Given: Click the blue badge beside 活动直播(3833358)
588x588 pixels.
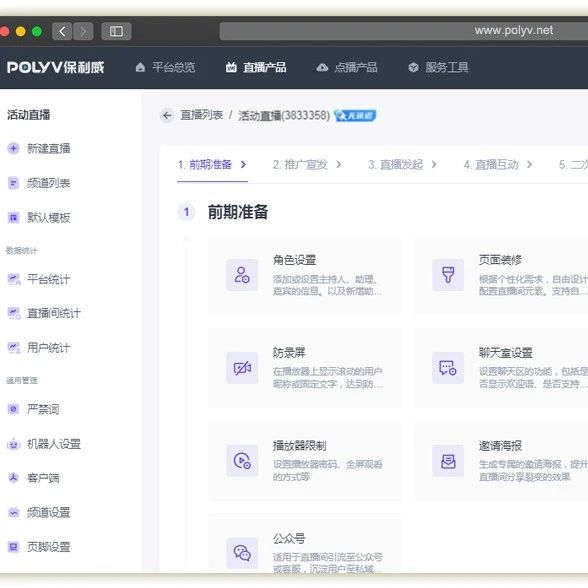Looking at the screenshot, I should pos(355,116).
